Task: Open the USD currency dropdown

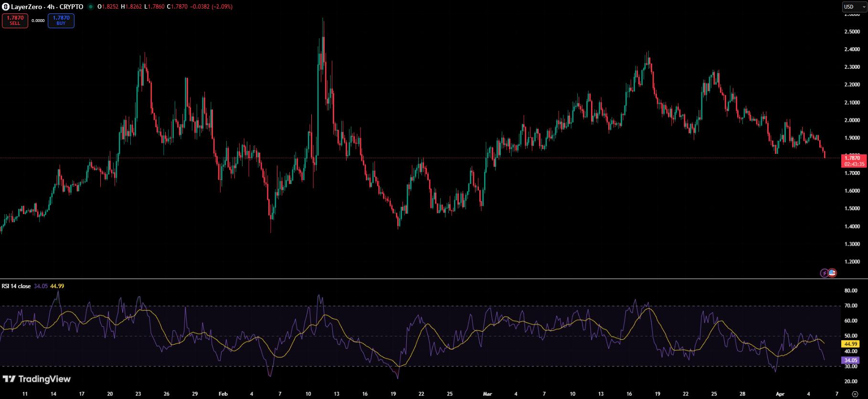Action: (x=854, y=7)
